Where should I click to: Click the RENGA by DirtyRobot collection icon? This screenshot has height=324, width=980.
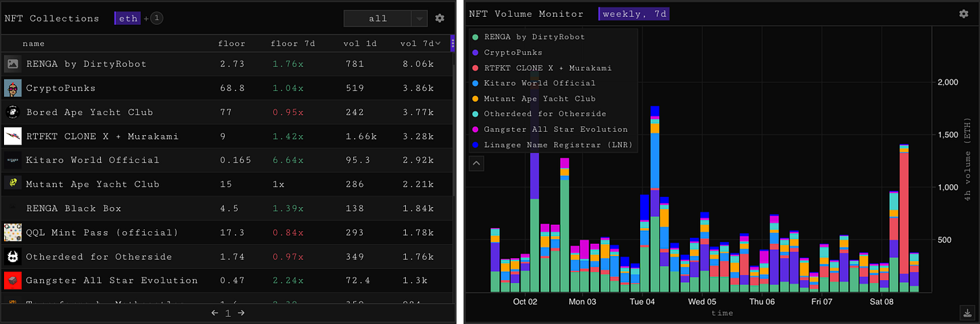click(13, 64)
